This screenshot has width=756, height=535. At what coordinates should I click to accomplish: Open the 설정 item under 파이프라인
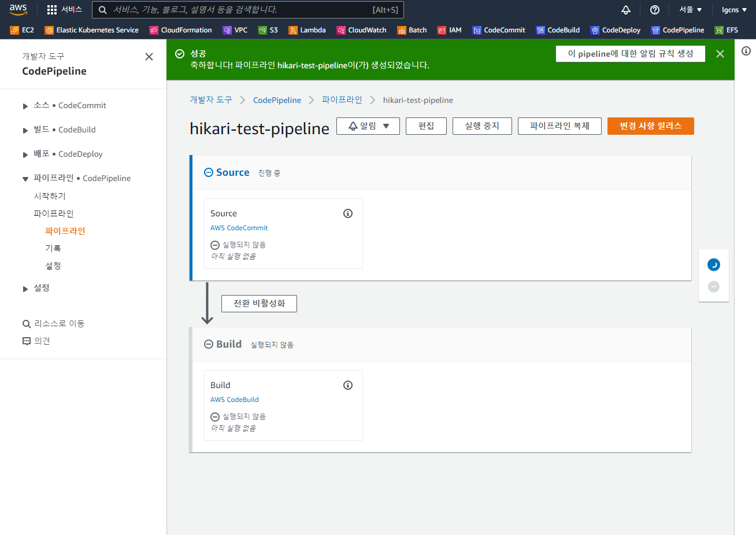(x=53, y=265)
